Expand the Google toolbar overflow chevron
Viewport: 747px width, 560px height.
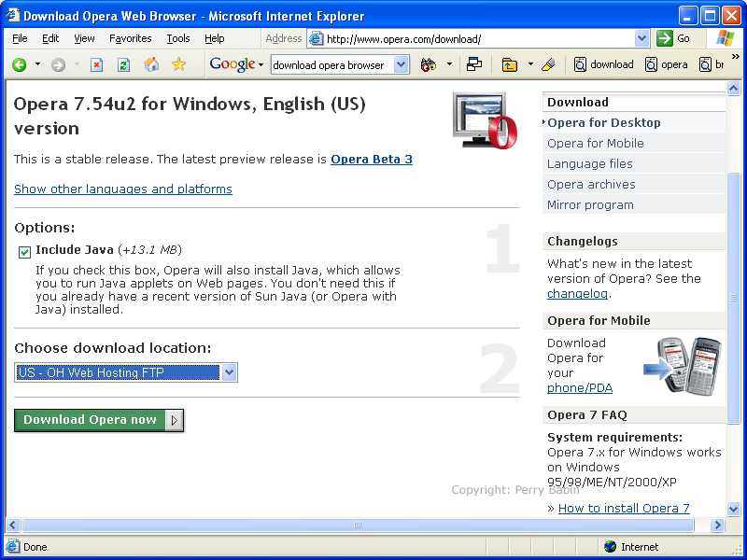coord(735,57)
